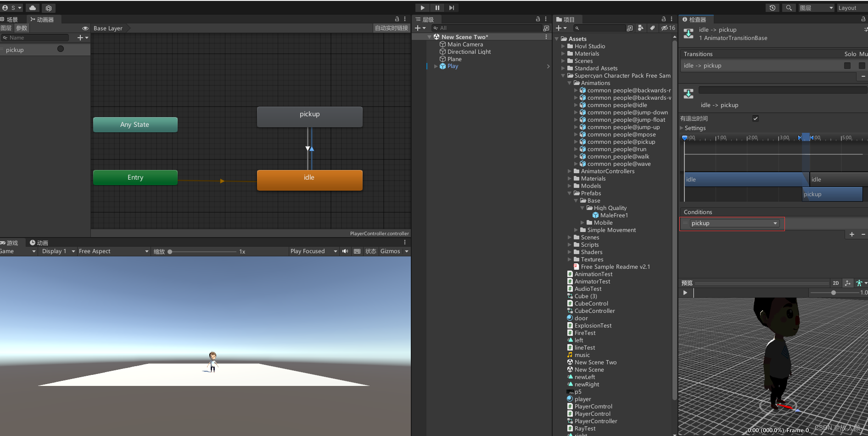Open the Free Aspect dropdown in Game view
This screenshot has width=868, height=436.
113,251
